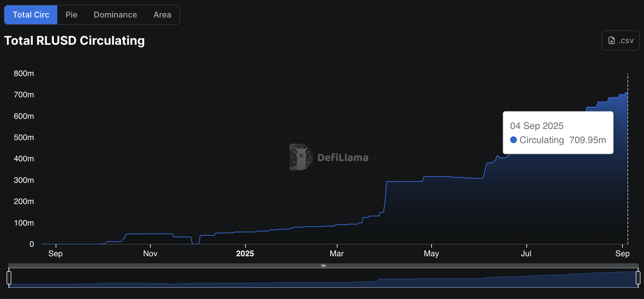Click the 800m y-axis label

[24, 73]
